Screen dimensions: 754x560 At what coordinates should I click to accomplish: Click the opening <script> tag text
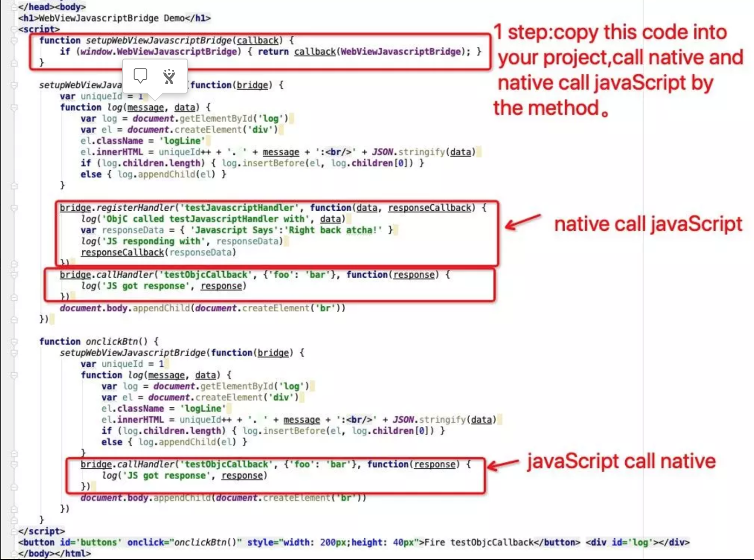(x=39, y=29)
